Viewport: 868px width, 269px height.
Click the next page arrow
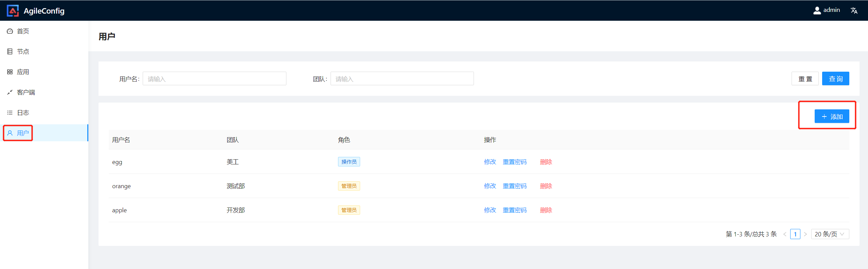(805, 234)
